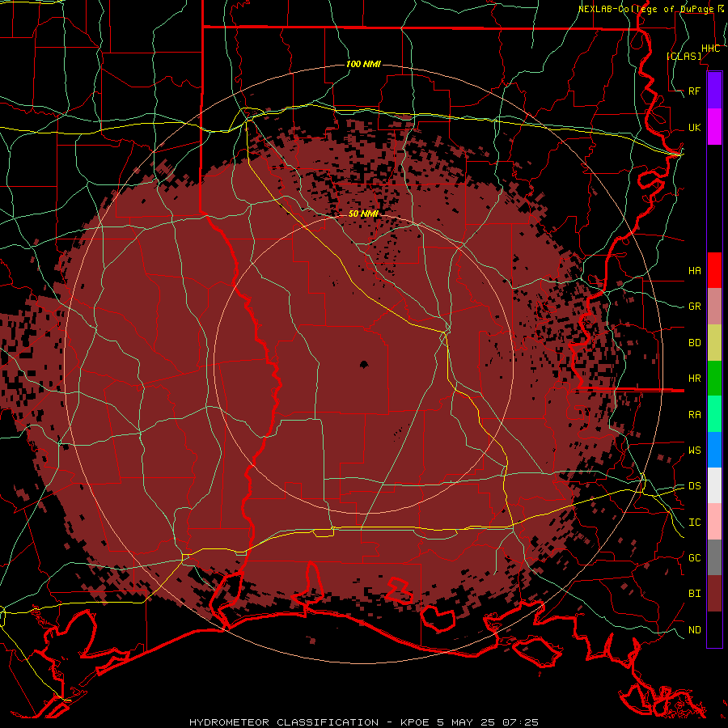Click the [CLAS] units label

tap(684, 56)
